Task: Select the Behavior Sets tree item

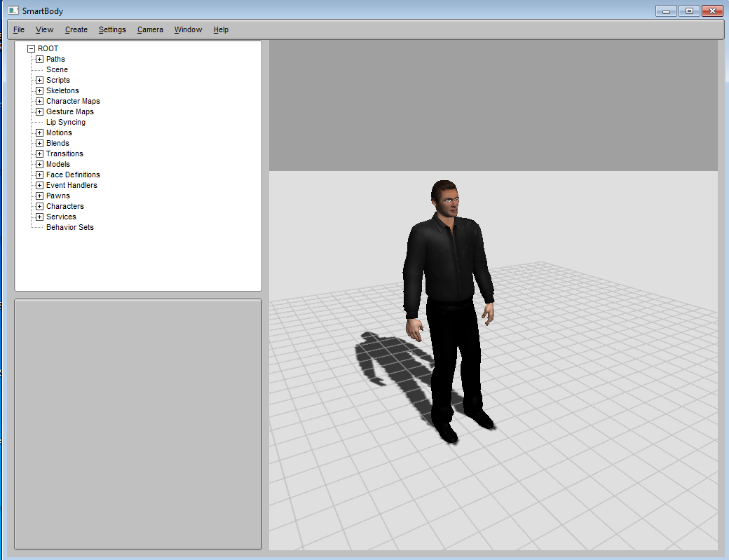Action: [70, 227]
